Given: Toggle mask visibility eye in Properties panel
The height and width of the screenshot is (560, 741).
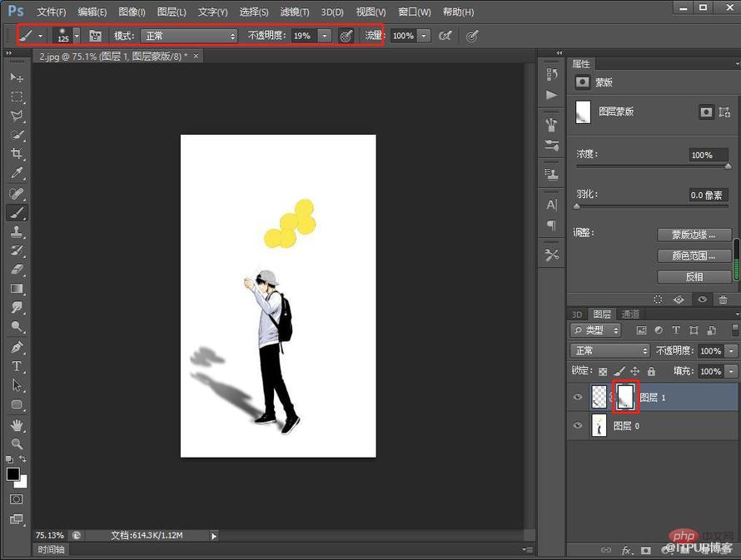Looking at the screenshot, I should pos(702,300).
